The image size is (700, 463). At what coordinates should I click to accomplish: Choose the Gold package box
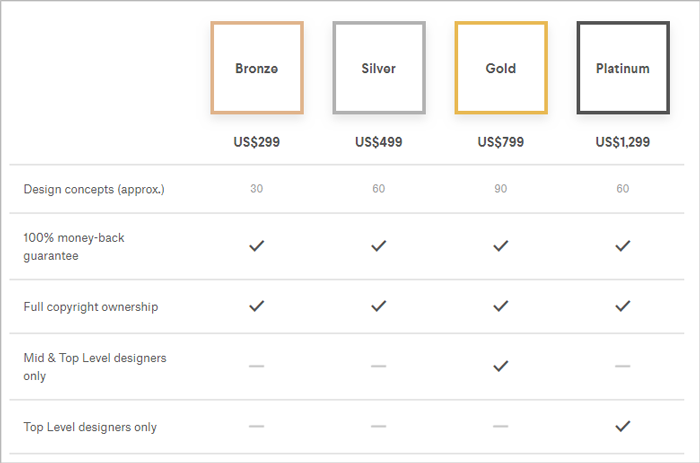coord(501,68)
